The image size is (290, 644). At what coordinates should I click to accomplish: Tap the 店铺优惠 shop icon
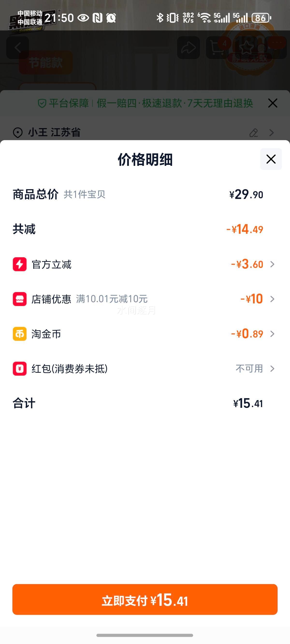click(x=20, y=299)
